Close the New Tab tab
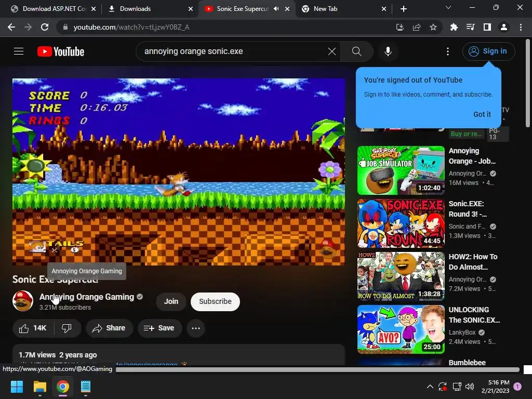This screenshot has height=399, width=532. tap(384, 9)
